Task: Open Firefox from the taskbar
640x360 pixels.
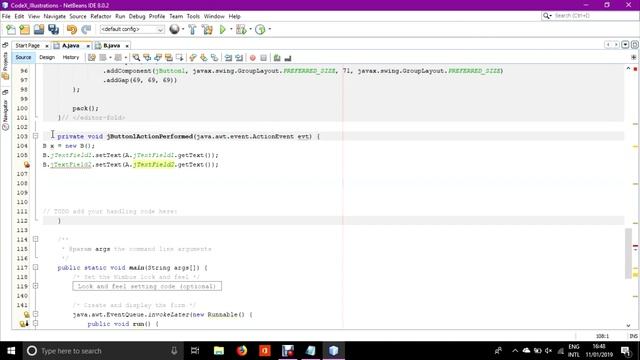Action: [242, 351]
